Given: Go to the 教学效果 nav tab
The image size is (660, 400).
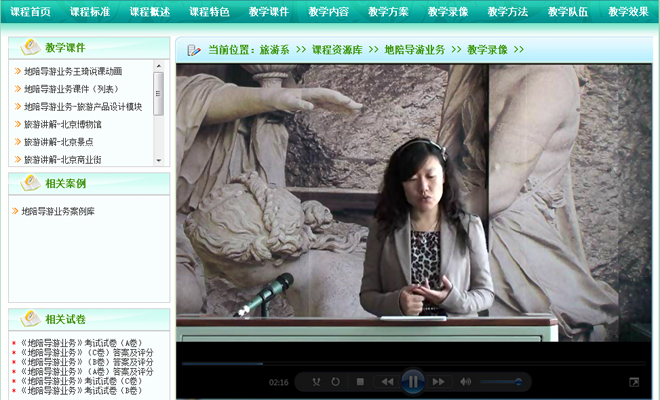Looking at the screenshot, I should [x=628, y=12].
